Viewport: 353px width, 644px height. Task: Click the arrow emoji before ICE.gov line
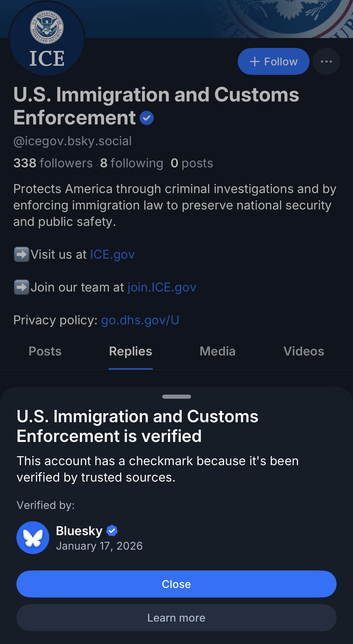(22, 254)
